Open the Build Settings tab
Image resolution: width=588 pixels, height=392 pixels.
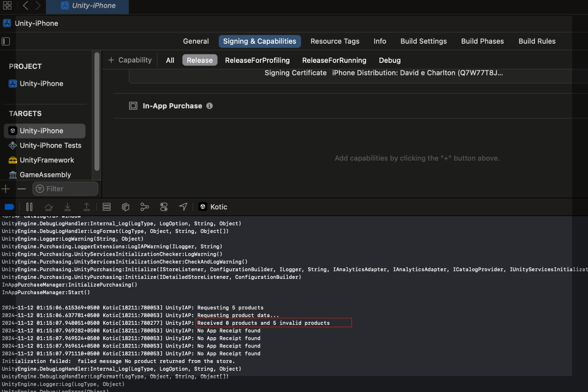click(423, 42)
